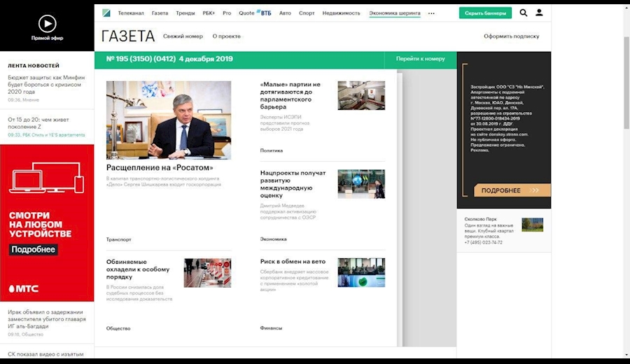This screenshot has width=630, height=364.
Task: Open the Расщепление на «Росатом» article photo
Action: (x=169, y=120)
